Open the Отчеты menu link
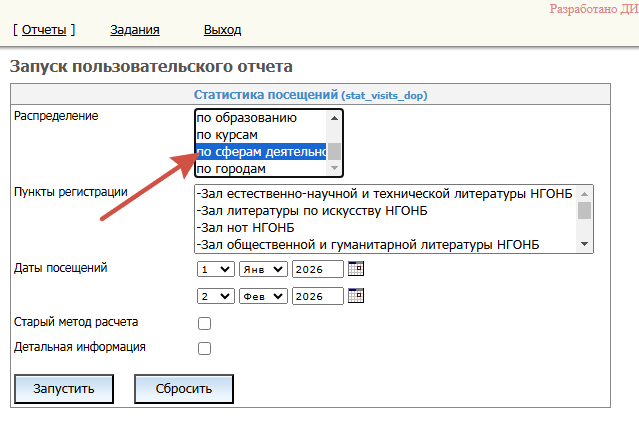This screenshot has width=639, height=421. (44, 30)
